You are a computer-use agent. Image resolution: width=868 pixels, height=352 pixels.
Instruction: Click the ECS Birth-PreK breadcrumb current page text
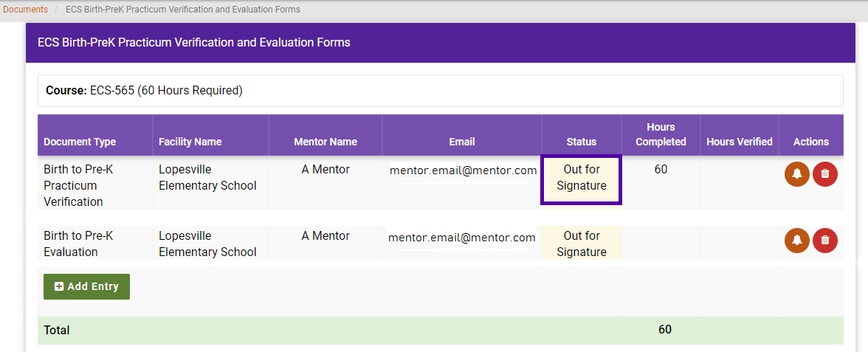(183, 10)
